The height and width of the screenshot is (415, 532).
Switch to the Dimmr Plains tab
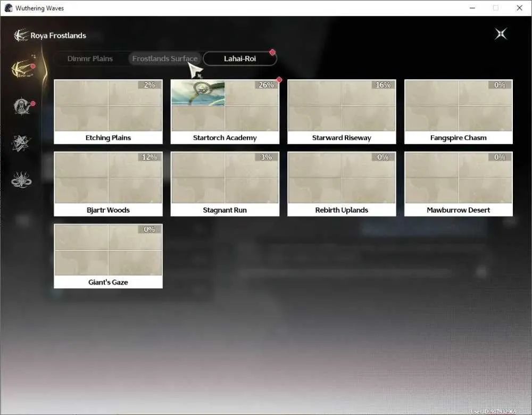pos(90,59)
